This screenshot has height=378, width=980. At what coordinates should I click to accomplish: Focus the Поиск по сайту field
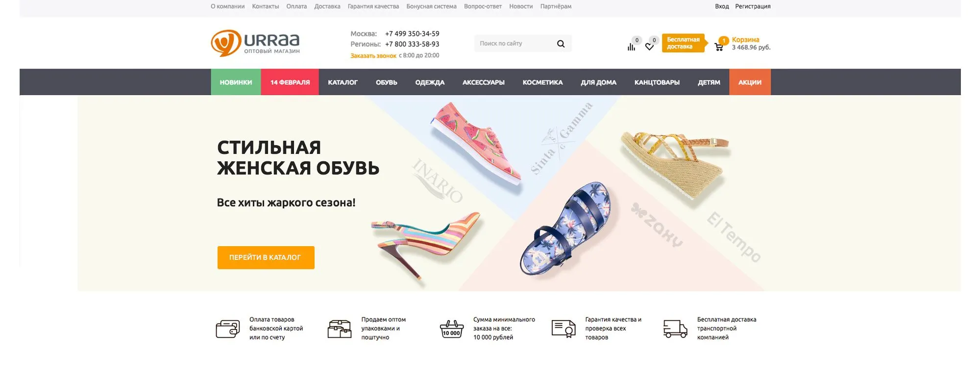[514, 44]
